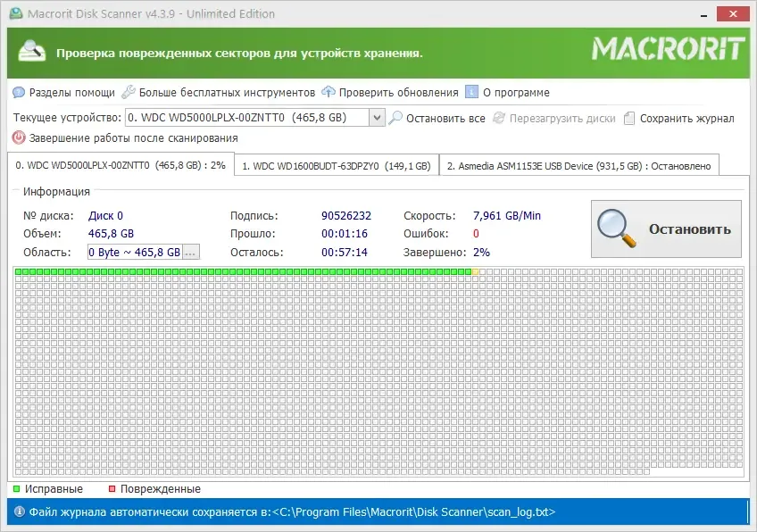The image size is (757, 532).
Task: Open the help sections speech bubble icon
Action: pyautogui.click(x=19, y=92)
